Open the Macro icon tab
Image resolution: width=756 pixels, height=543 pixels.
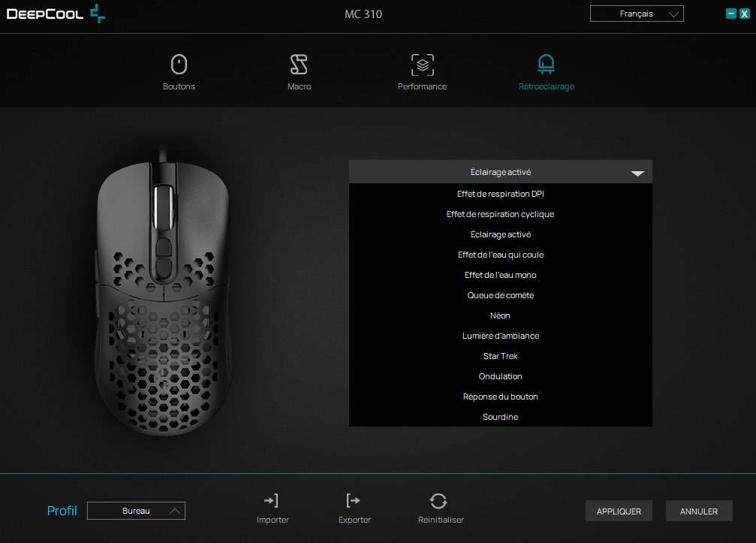pos(299,65)
